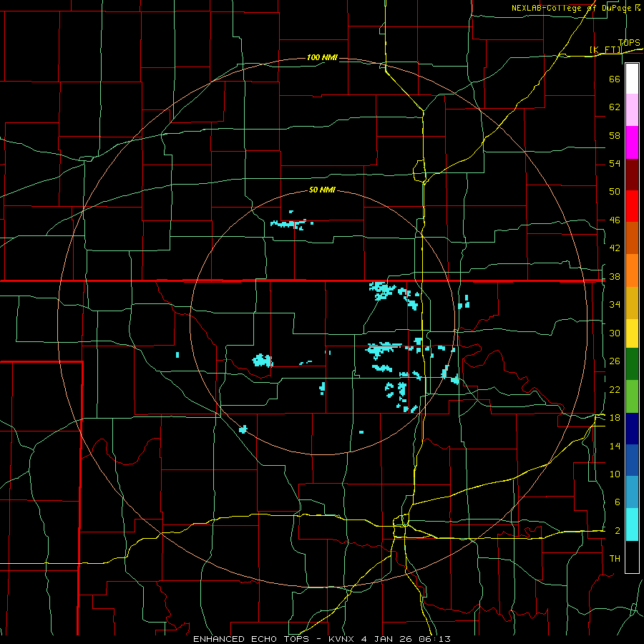Viewport: 644px width, 644px height.
Task: Click the "ENHANCED ECHO TOPS" title text
Action: (x=251, y=639)
